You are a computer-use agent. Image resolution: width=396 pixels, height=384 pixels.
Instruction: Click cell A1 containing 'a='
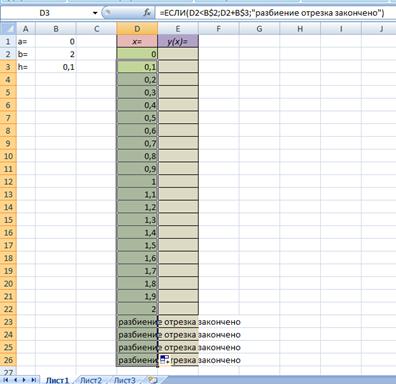(26, 41)
